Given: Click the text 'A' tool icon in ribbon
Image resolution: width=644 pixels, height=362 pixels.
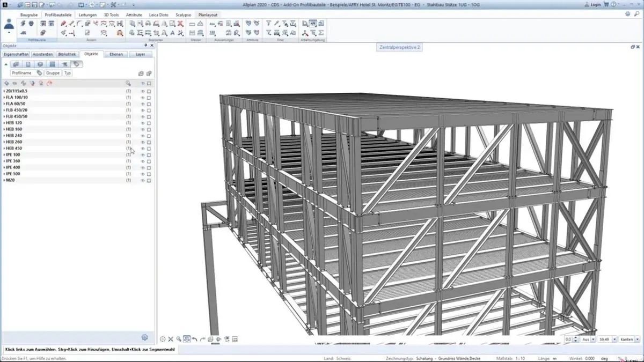Looking at the screenshot, I should tap(172, 33).
